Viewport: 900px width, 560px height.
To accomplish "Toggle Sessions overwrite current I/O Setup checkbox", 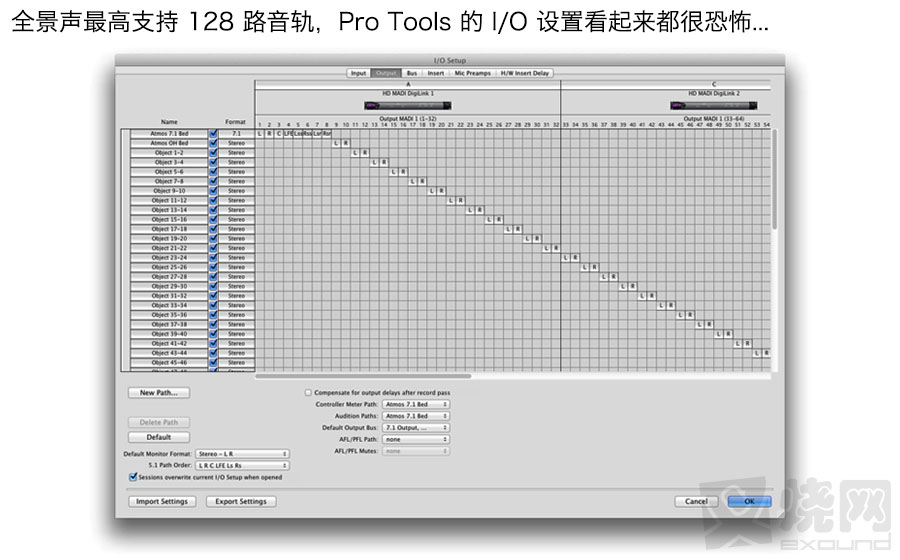I will pyautogui.click(x=133, y=477).
